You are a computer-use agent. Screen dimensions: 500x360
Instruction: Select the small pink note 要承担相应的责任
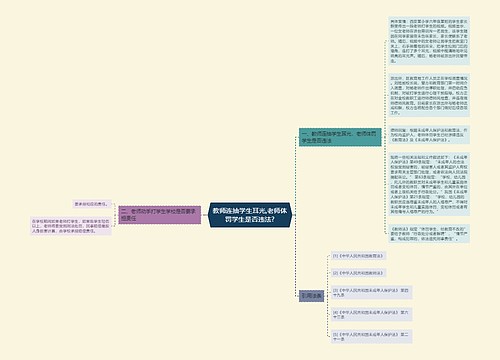(92, 204)
